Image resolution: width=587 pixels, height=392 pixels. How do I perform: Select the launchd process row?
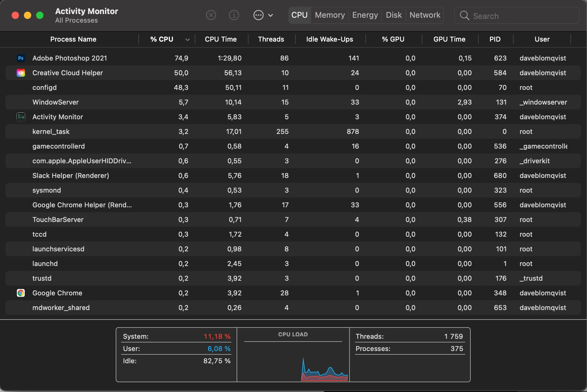[293, 264]
